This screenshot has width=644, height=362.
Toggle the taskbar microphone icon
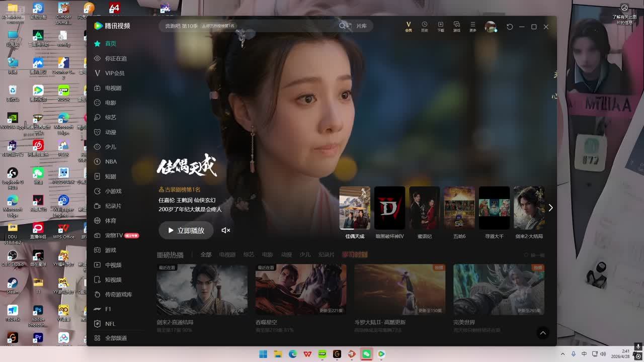(573, 354)
